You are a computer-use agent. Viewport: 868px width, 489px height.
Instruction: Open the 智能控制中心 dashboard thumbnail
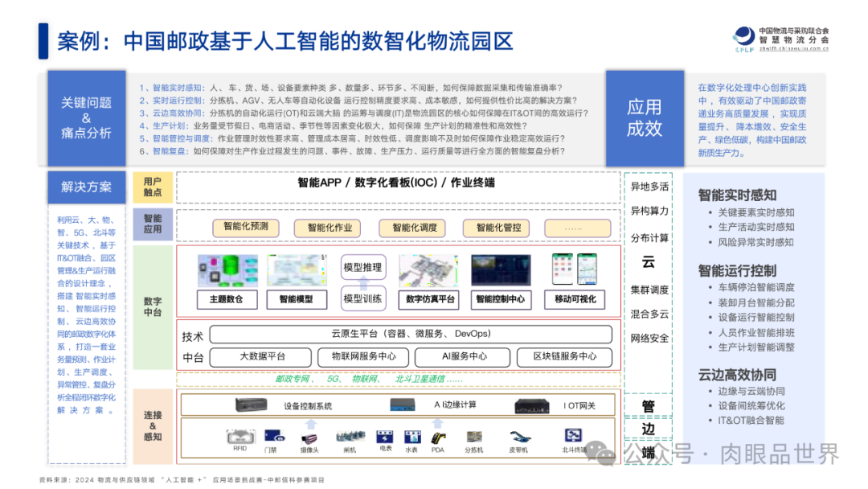point(501,270)
